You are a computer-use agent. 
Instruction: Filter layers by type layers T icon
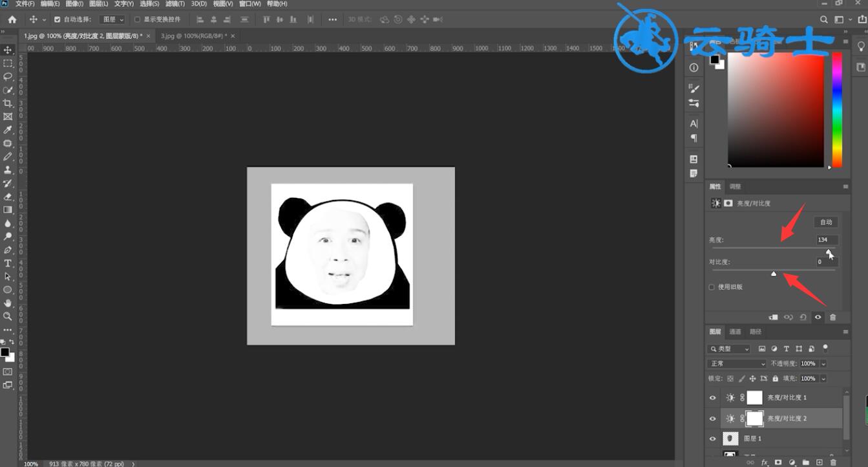tap(787, 349)
